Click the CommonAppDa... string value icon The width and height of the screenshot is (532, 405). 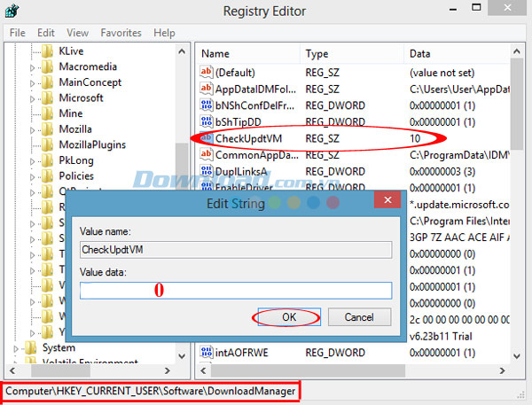pos(207,155)
